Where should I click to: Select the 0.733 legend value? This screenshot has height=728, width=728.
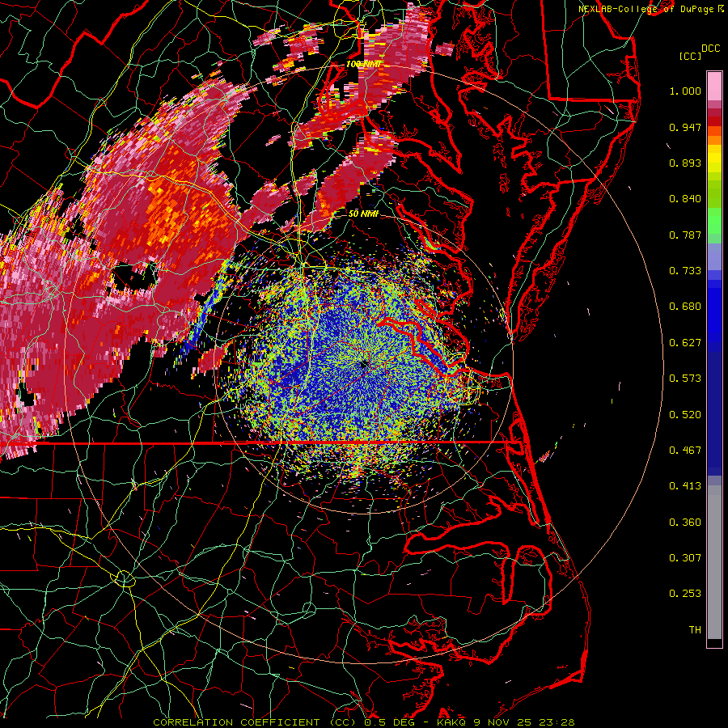685,271
